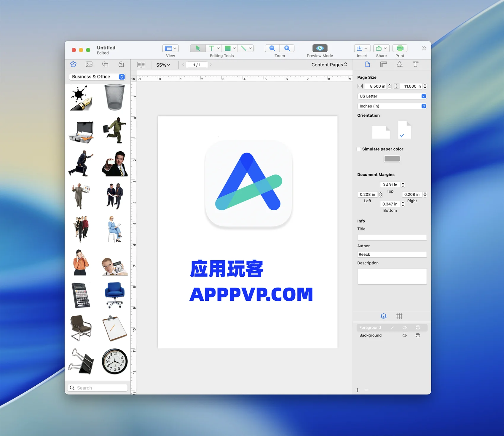
Task: Open the Inches (in) units dropdown
Action: (x=392, y=106)
